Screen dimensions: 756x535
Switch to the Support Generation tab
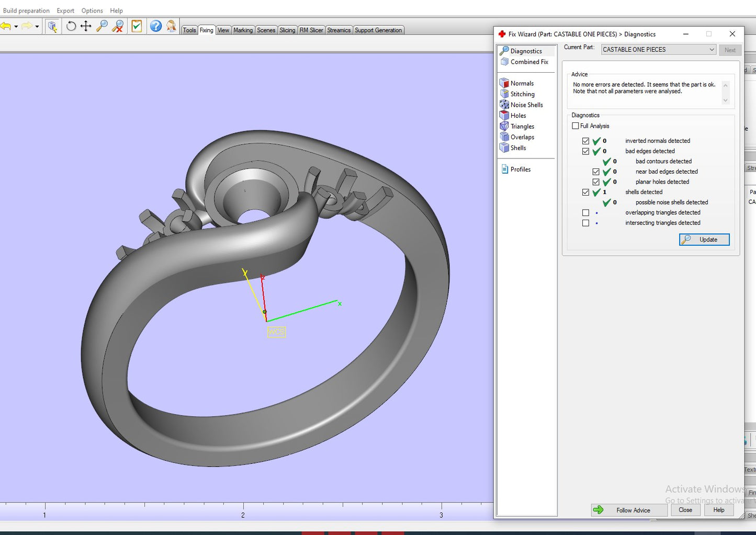pos(378,30)
